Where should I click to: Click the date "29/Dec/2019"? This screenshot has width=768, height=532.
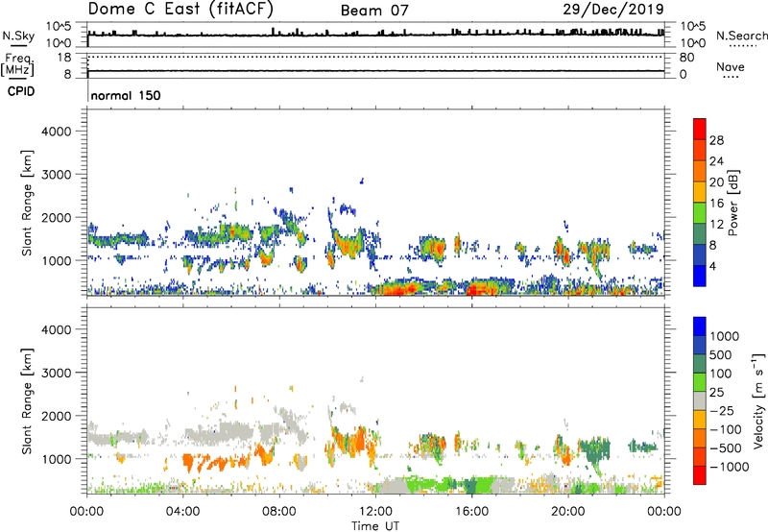613,10
